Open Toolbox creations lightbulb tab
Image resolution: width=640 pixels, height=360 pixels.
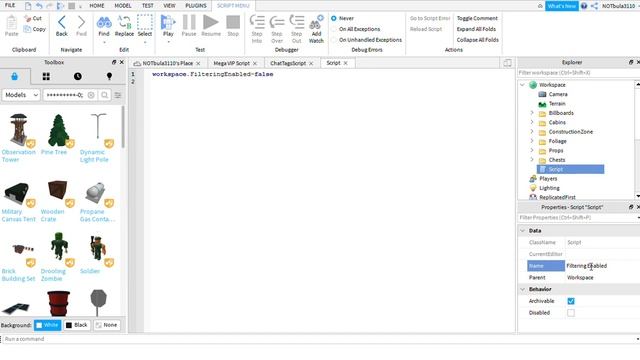pyautogui.click(x=109, y=76)
